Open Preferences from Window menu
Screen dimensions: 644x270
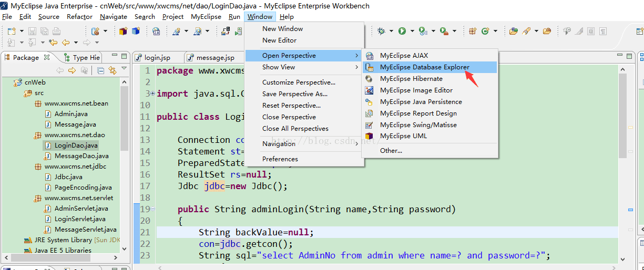[280, 159]
